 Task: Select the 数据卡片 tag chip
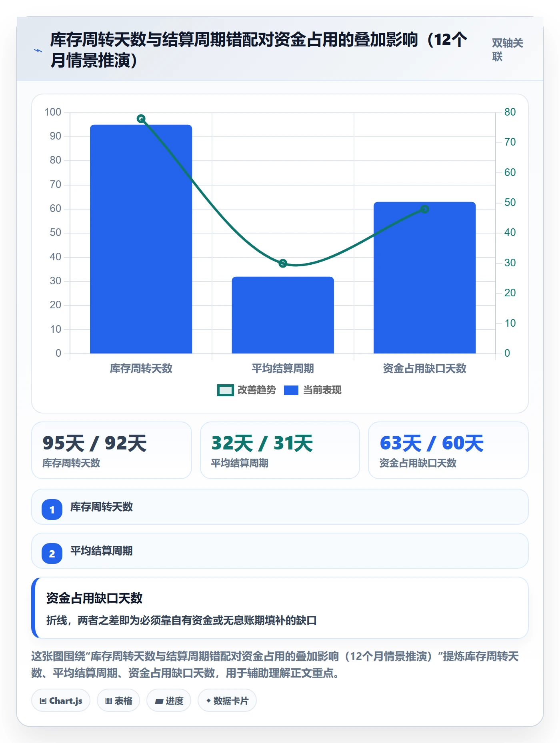(x=227, y=701)
